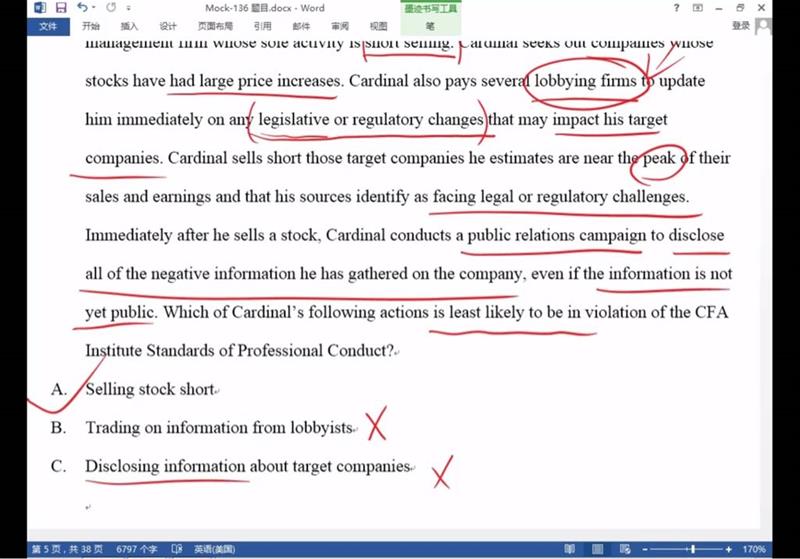This screenshot has height=559, width=800.
Task: Click answer 'Trading on information from lobbyists'
Action: pos(219,427)
